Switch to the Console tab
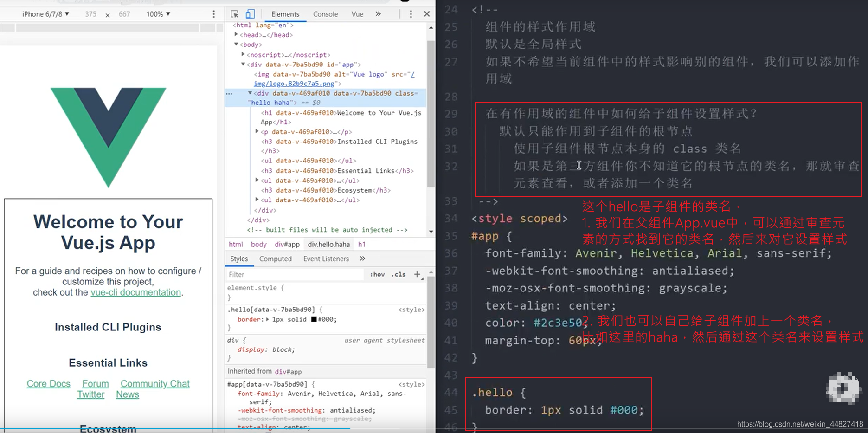 tap(325, 14)
